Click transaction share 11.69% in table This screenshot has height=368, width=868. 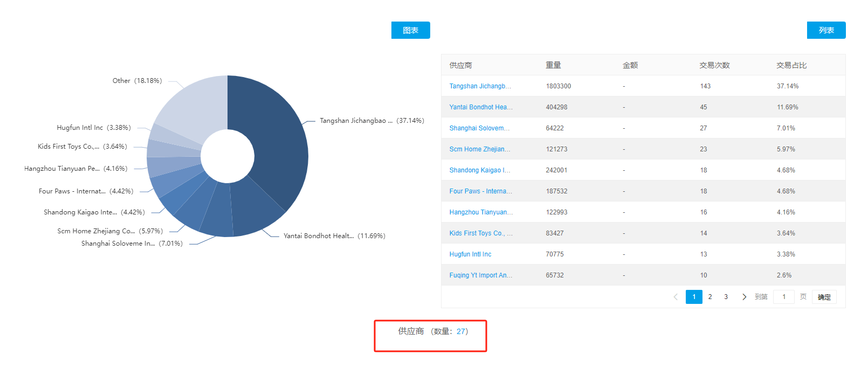pos(788,107)
